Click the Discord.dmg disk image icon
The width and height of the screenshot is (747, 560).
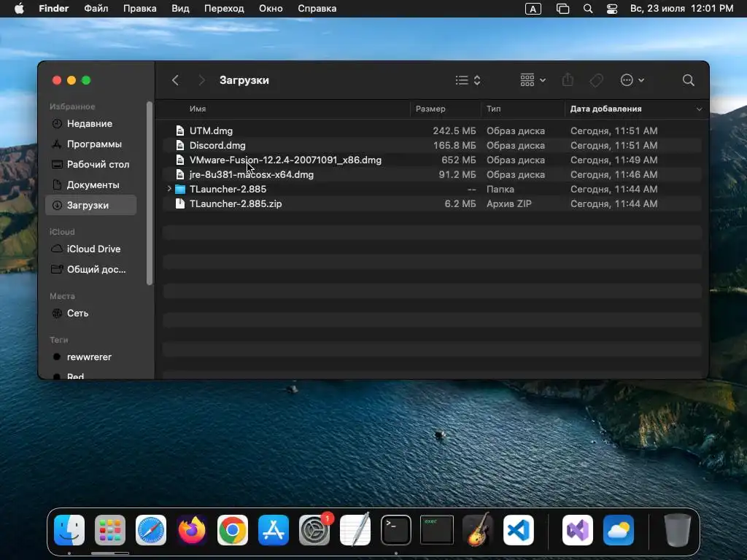point(180,145)
